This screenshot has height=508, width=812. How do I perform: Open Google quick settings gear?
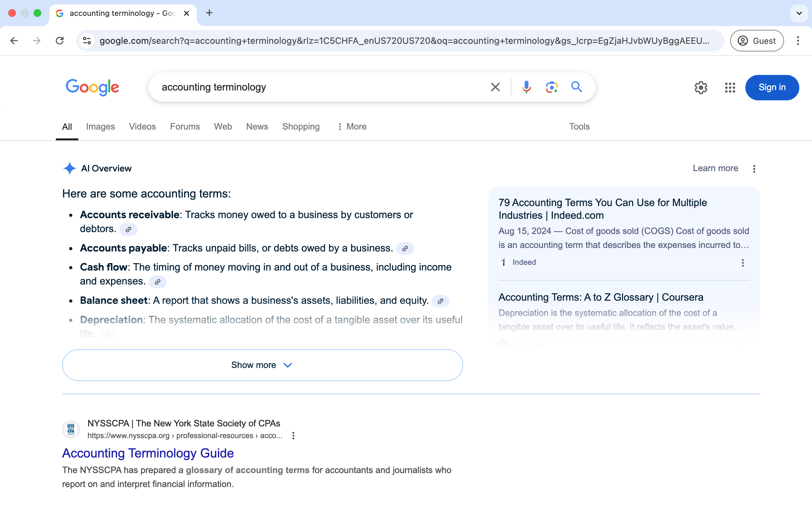(x=701, y=87)
